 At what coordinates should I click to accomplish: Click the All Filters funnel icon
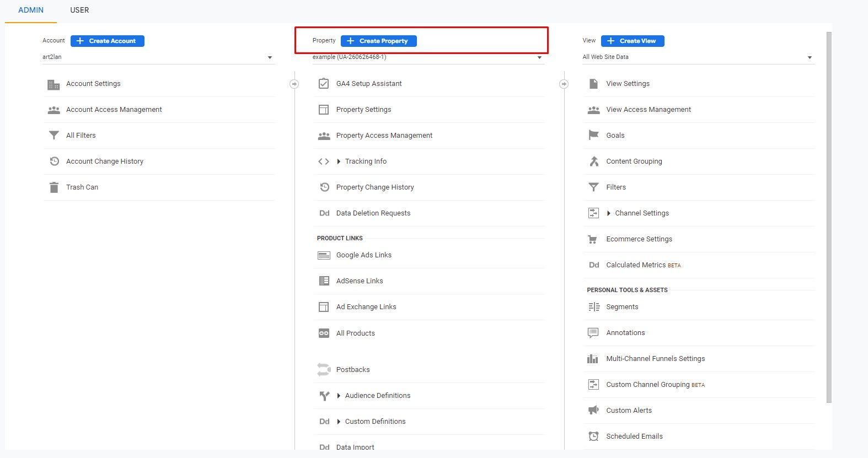pos(53,136)
